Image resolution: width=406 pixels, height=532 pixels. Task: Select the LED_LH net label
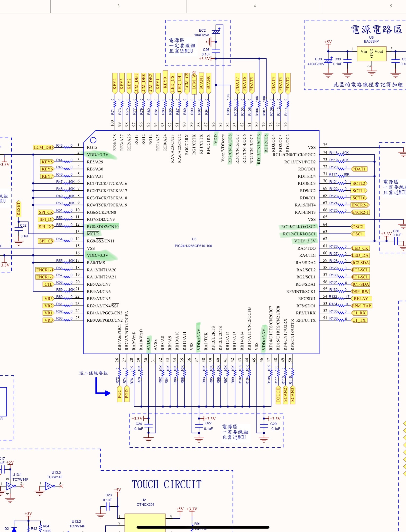tap(180, 84)
